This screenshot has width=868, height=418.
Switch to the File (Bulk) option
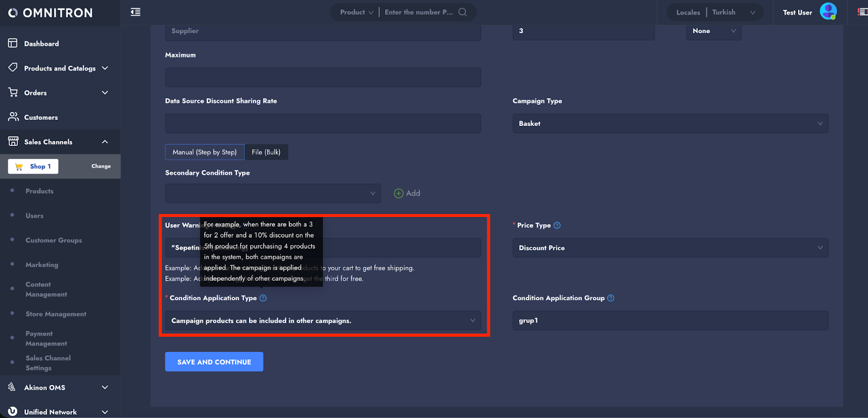point(266,152)
